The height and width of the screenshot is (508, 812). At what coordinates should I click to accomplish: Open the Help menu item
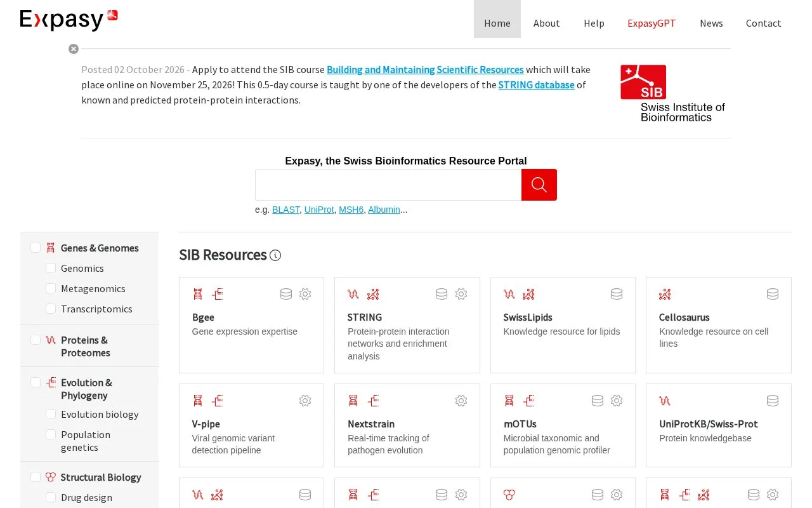pos(594,23)
